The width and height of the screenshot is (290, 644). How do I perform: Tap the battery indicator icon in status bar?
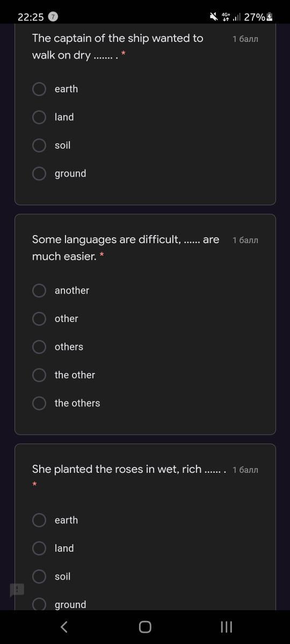coord(270,17)
